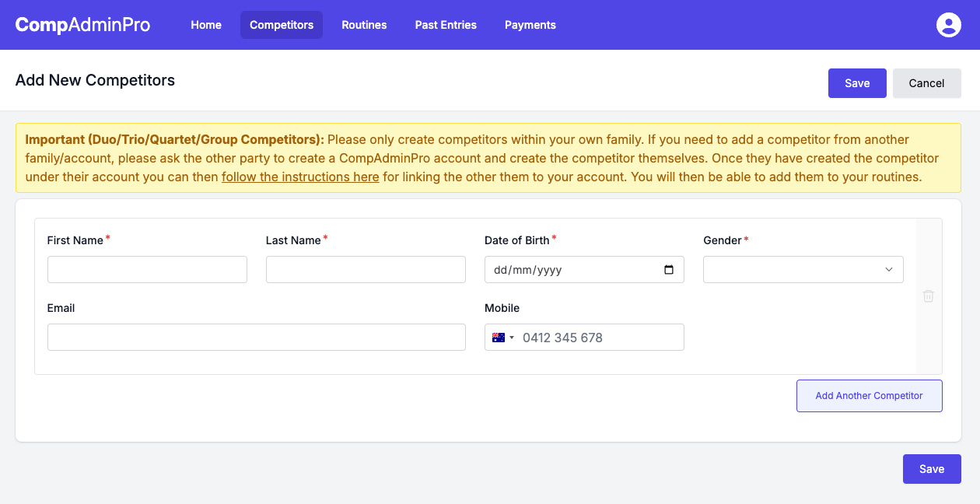Navigate to the Payments menu item
Screen dimensions: 980x504
click(x=530, y=25)
